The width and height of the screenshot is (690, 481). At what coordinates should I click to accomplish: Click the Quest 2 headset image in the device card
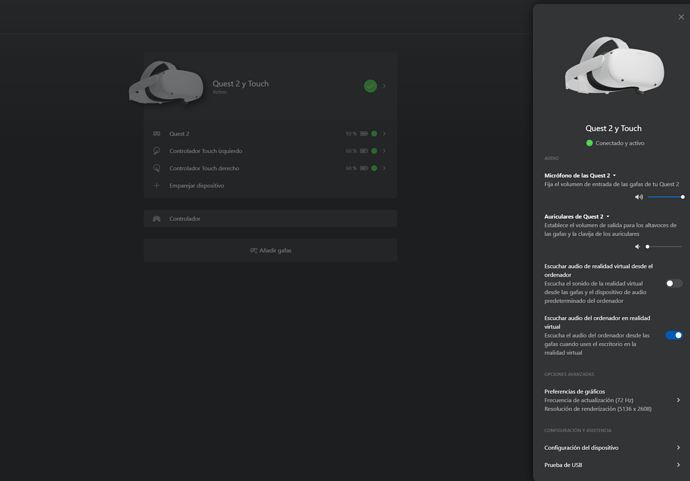click(x=166, y=83)
